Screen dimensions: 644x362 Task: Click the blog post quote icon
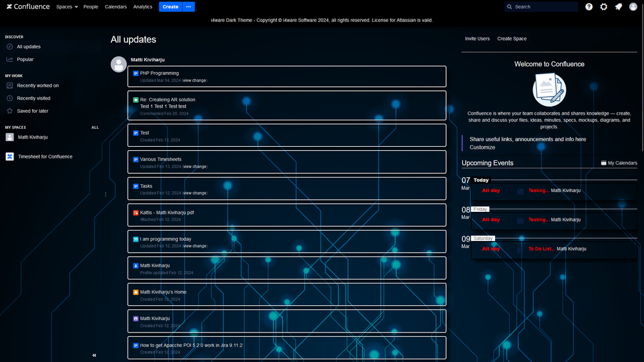point(135,239)
